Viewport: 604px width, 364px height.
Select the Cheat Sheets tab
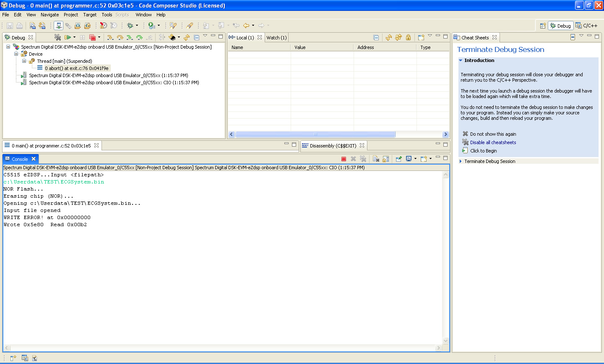tap(475, 38)
